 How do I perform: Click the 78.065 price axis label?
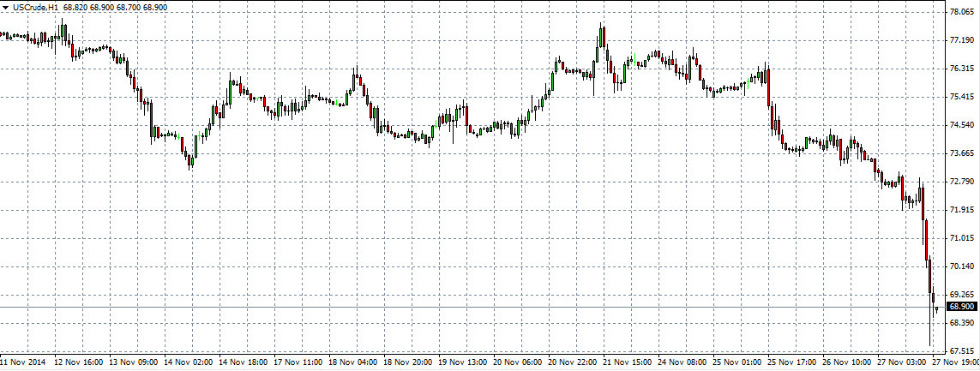(x=961, y=12)
